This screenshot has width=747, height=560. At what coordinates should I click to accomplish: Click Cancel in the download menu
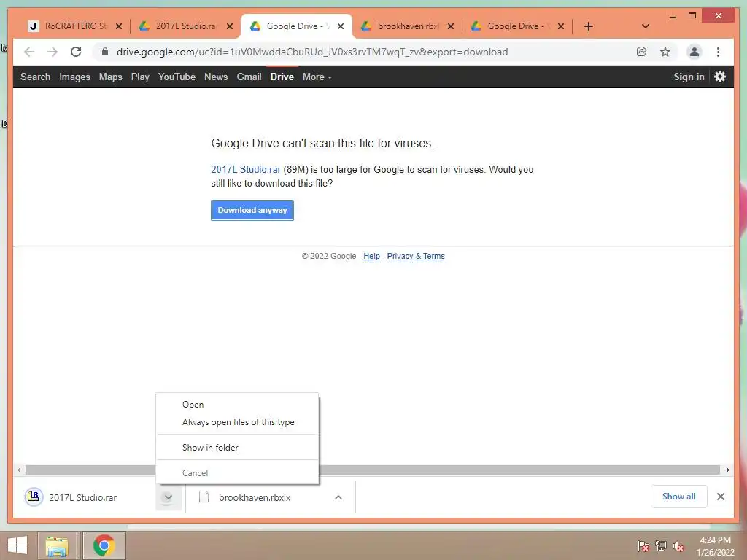[x=237, y=472]
